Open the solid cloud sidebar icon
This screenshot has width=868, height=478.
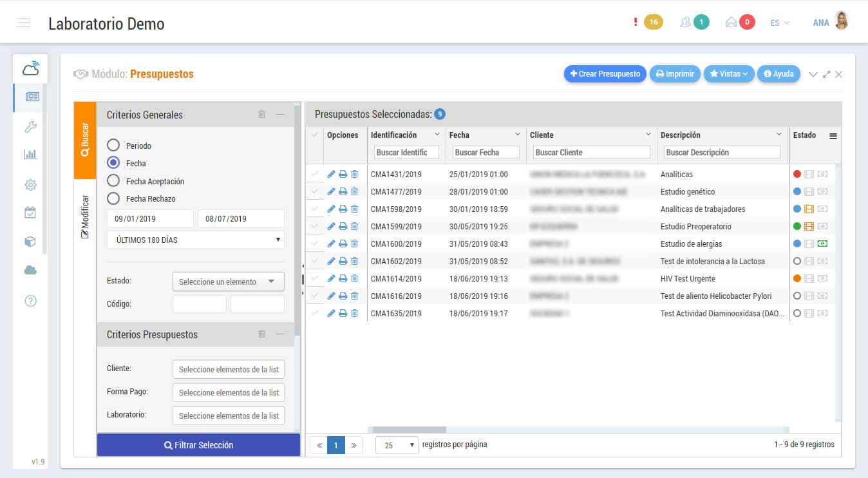pos(30,271)
